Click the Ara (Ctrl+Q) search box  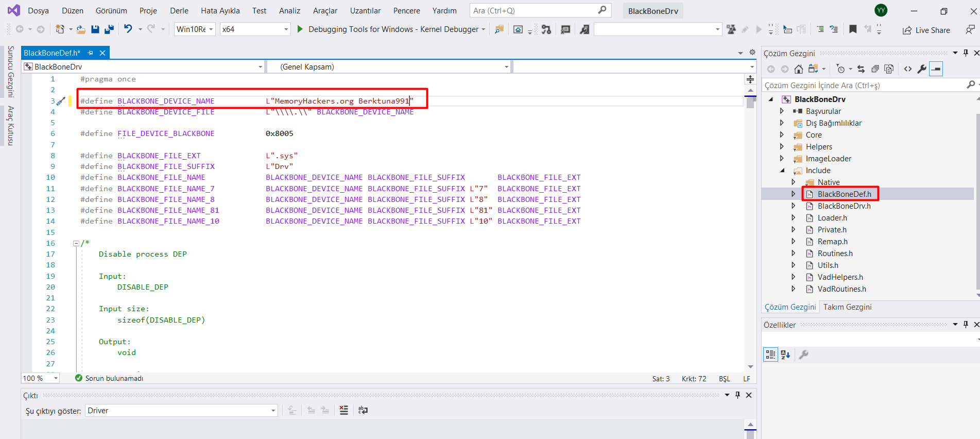pos(541,10)
